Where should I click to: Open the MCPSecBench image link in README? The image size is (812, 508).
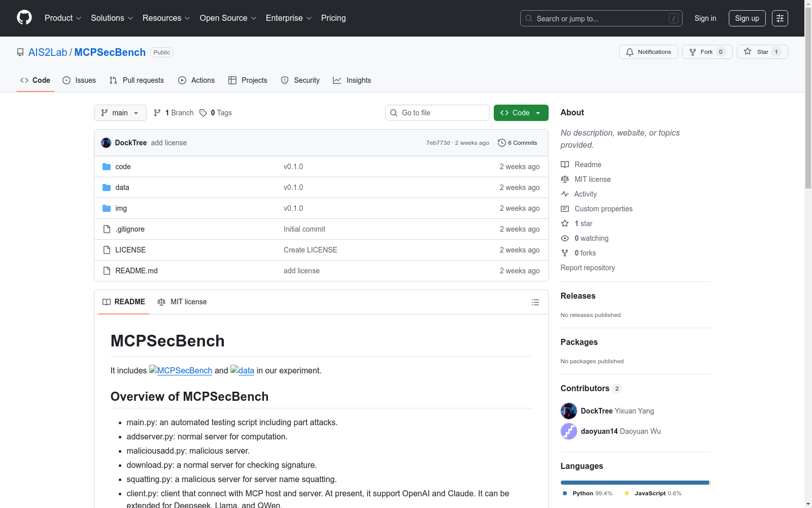(x=181, y=370)
